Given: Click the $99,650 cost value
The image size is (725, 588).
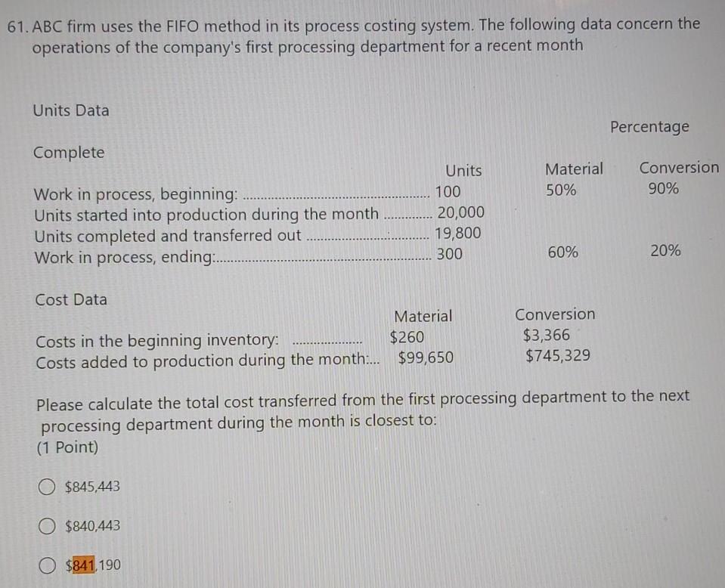Looking at the screenshot, I should tap(423, 358).
